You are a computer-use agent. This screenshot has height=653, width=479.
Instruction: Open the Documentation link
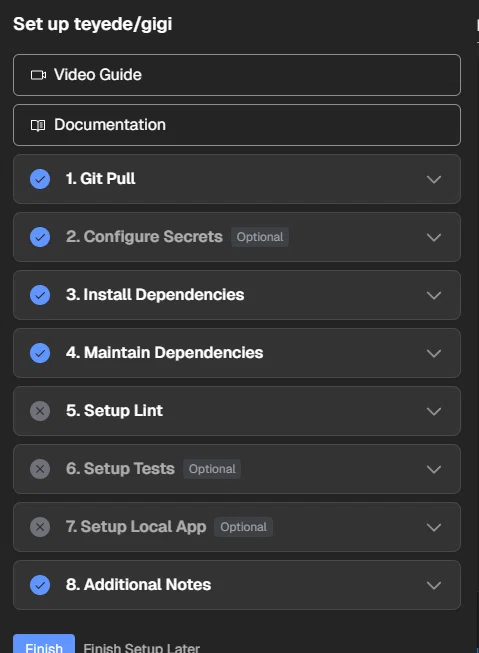coord(237,125)
